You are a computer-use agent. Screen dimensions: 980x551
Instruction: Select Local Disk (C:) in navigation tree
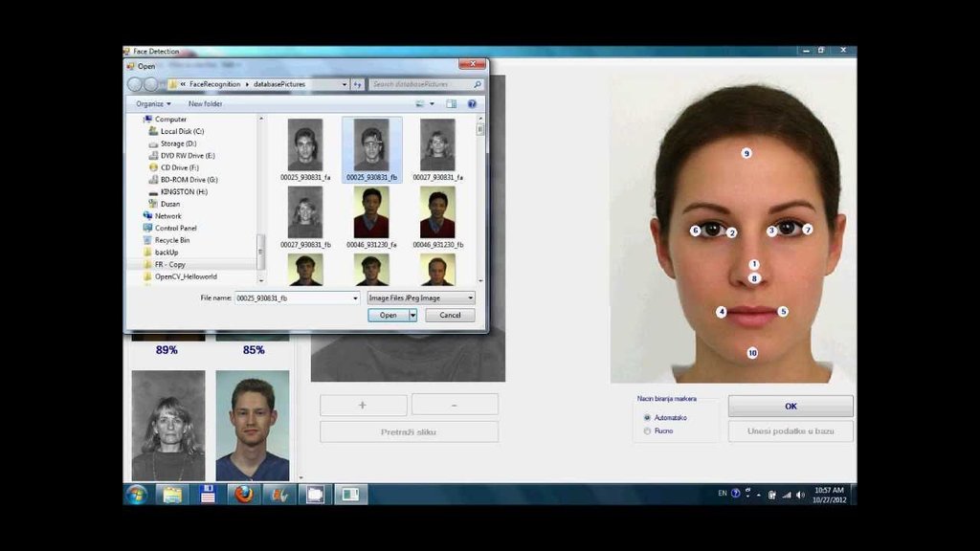pyautogui.click(x=182, y=131)
